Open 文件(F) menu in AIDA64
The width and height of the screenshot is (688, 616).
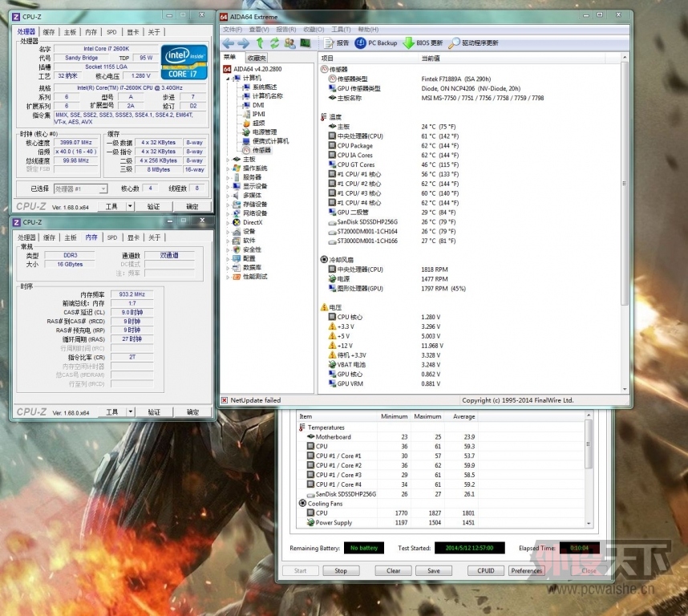pyautogui.click(x=233, y=30)
